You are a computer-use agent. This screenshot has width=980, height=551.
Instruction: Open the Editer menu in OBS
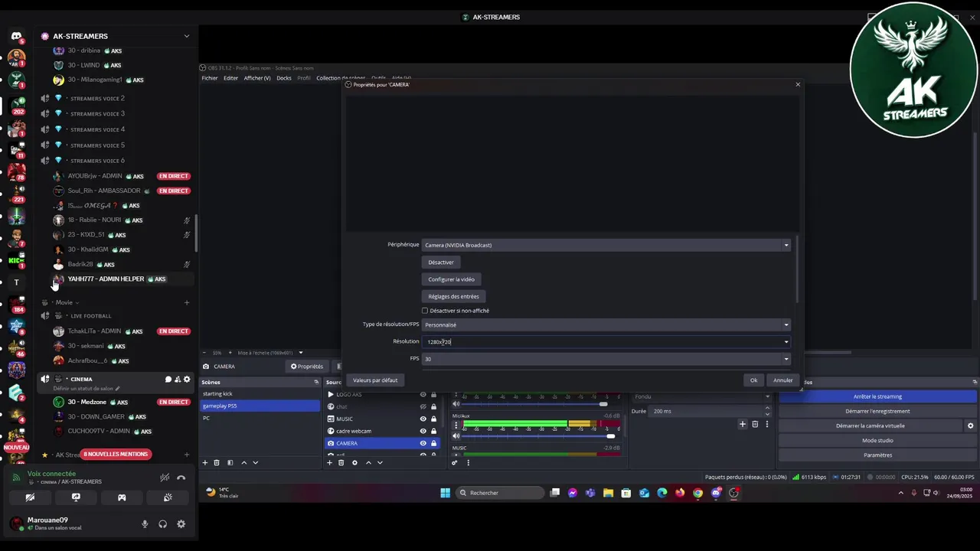(230, 78)
